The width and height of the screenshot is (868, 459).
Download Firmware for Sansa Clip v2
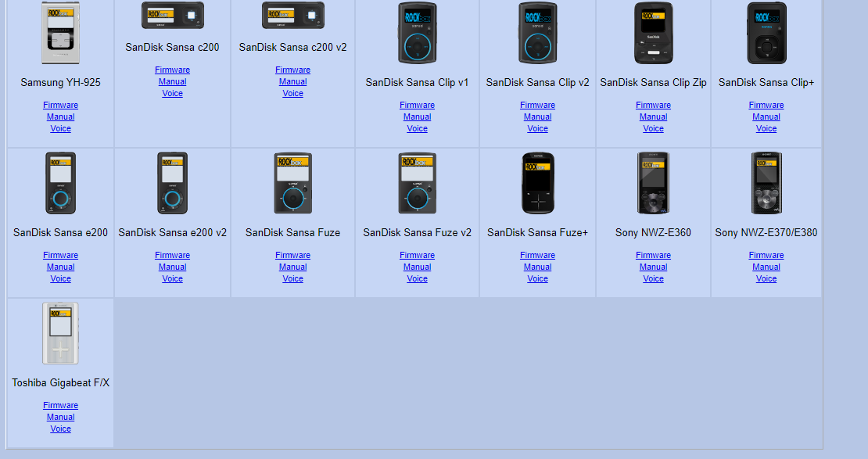(537, 106)
